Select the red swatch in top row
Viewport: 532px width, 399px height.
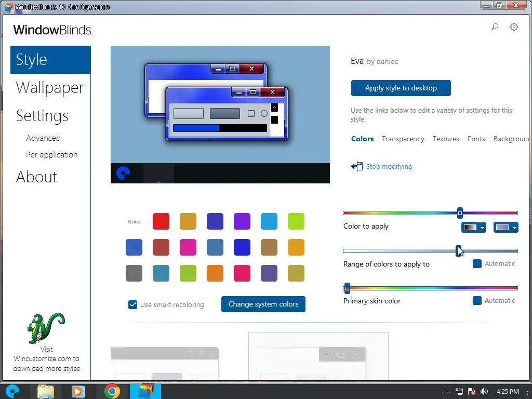coord(161,221)
